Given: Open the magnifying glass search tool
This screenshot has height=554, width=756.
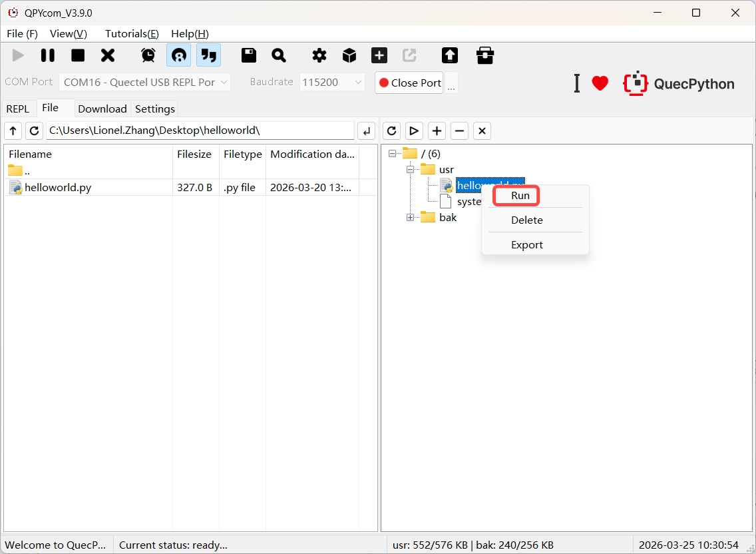Looking at the screenshot, I should pyautogui.click(x=279, y=55).
